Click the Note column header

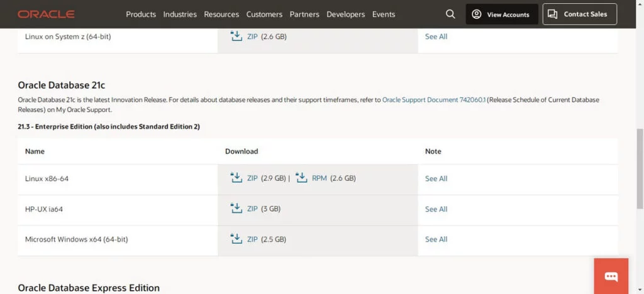(433, 151)
